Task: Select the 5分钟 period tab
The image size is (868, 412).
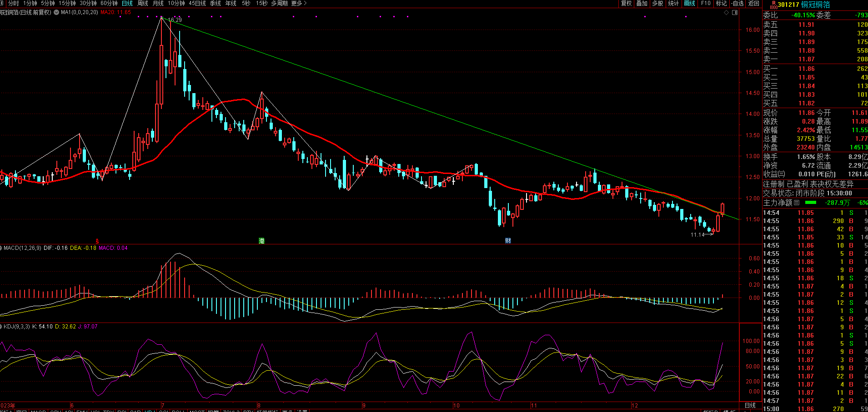Action: tap(48, 3)
